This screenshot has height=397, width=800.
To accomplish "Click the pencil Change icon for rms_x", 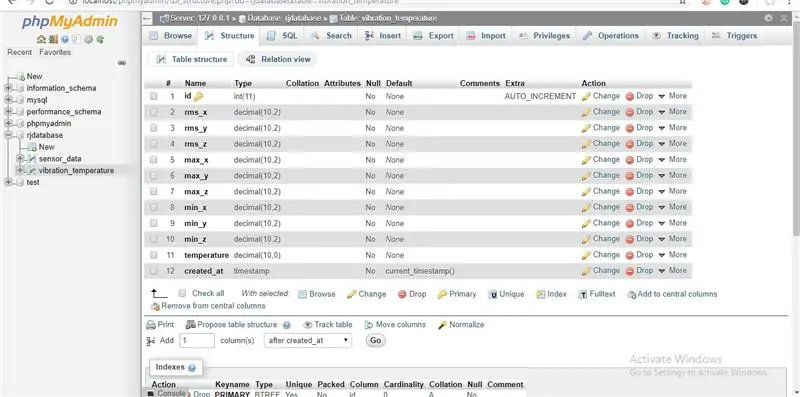I will click(586, 112).
